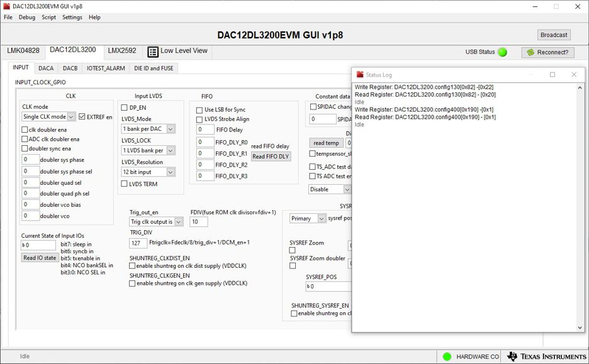Click the green hardware connected indicator

(x=447, y=356)
